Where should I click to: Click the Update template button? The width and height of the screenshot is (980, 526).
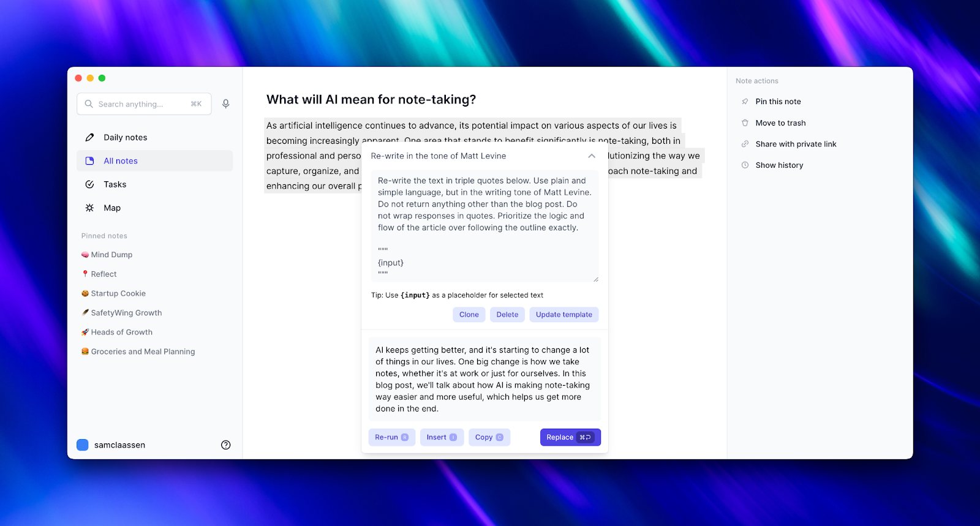[x=563, y=315]
